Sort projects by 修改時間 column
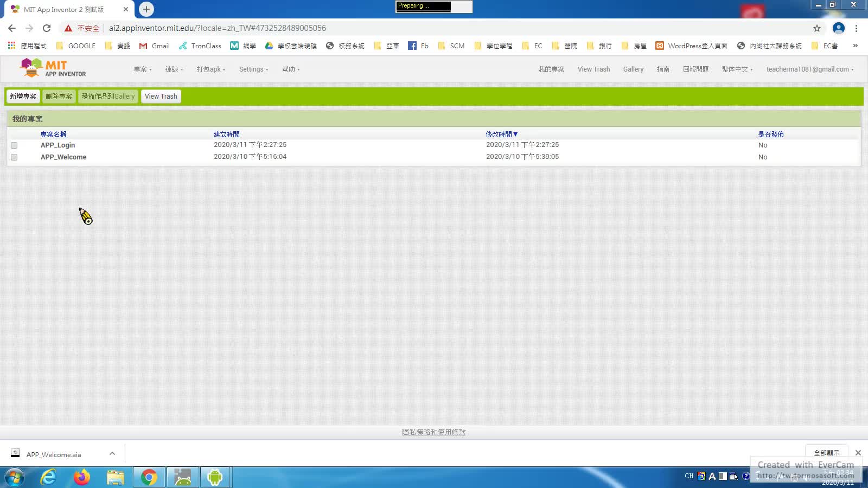This screenshot has width=868, height=488. point(502,134)
